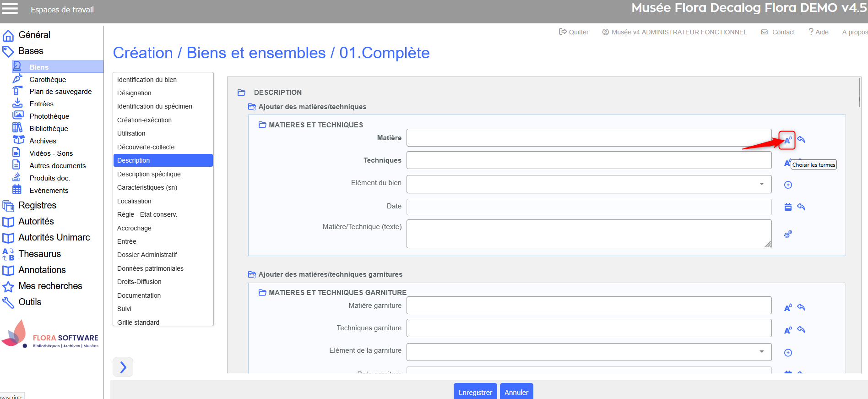868x399 pixels.
Task: Click the gears icon beside Matière/Technique texte
Action: [788, 235]
